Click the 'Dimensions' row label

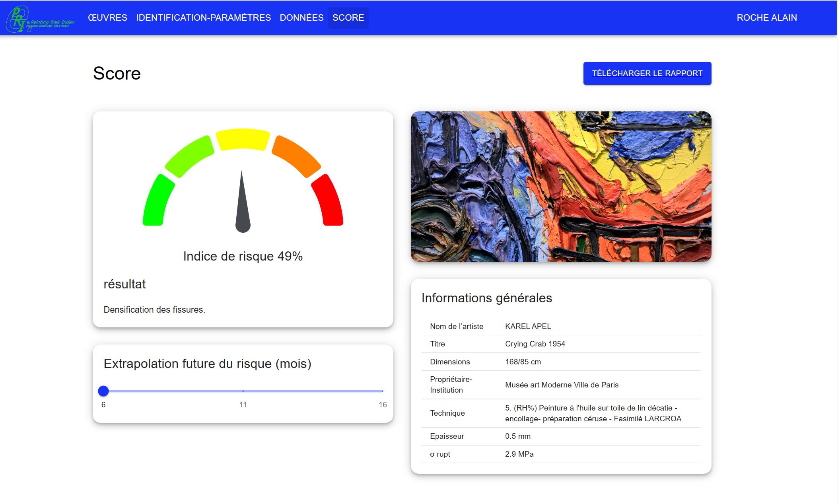[450, 362]
